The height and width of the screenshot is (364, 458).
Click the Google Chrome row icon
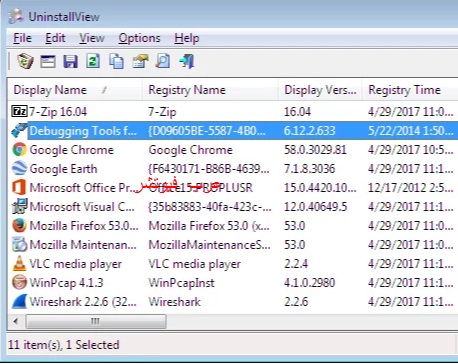point(19,149)
